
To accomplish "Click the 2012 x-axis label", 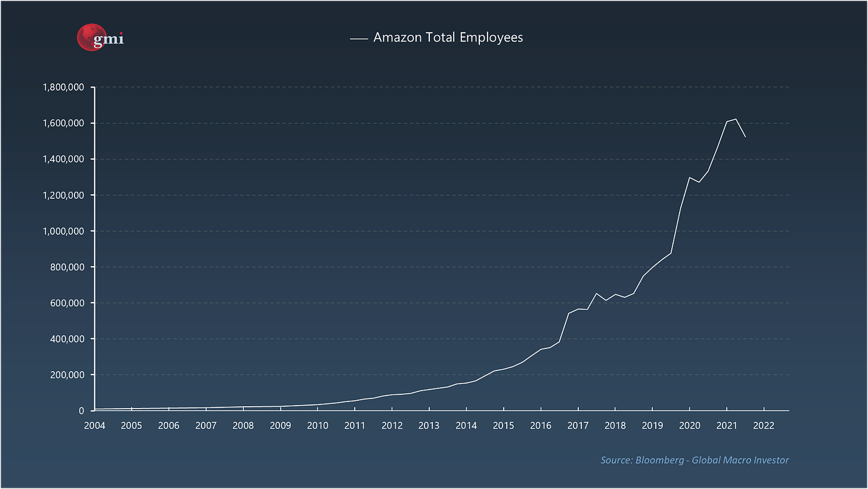I will click(392, 426).
